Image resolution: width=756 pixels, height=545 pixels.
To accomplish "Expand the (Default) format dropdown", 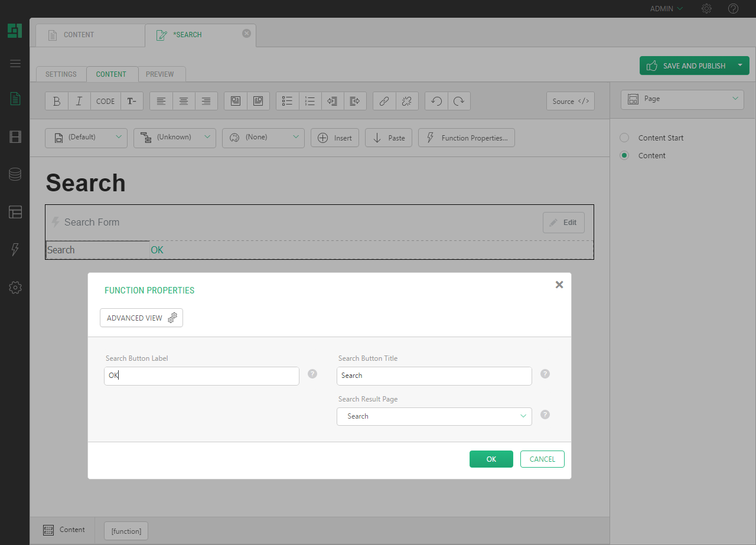I will [86, 138].
